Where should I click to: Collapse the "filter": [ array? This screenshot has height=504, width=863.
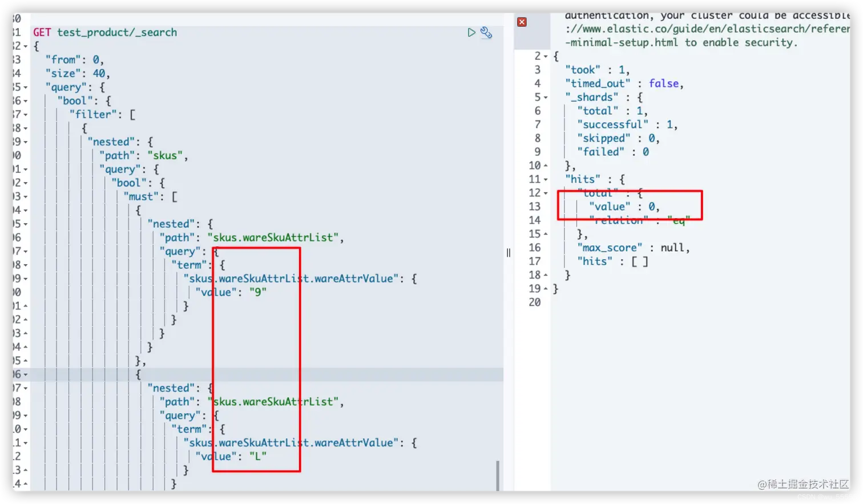26,115
